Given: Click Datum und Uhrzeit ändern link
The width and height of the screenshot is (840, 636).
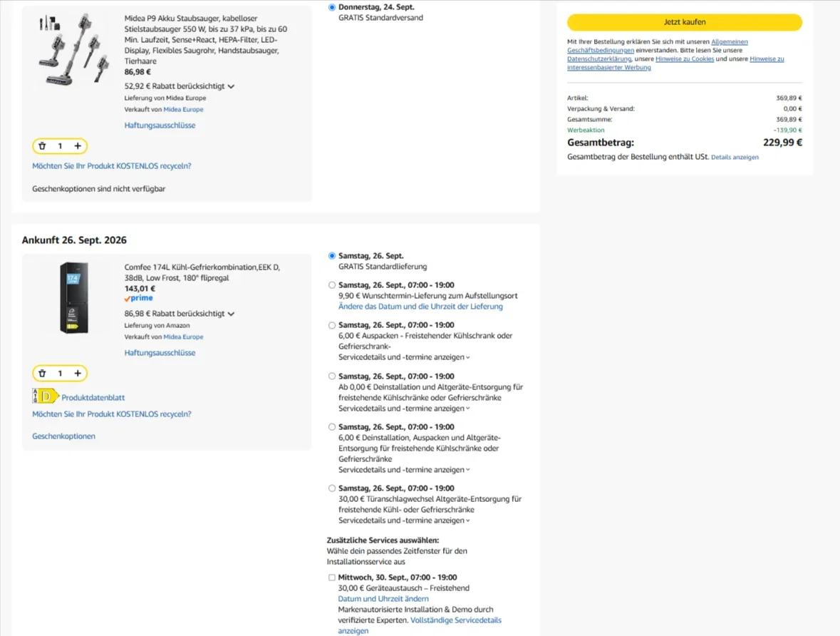Looking at the screenshot, I should click(383, 599).
